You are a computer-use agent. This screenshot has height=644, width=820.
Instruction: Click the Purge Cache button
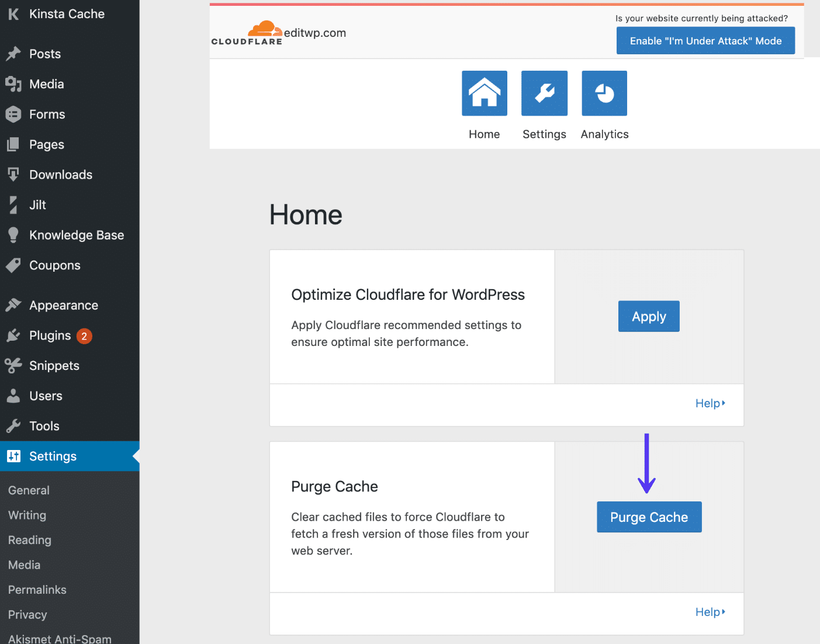[x=649, y=517]
